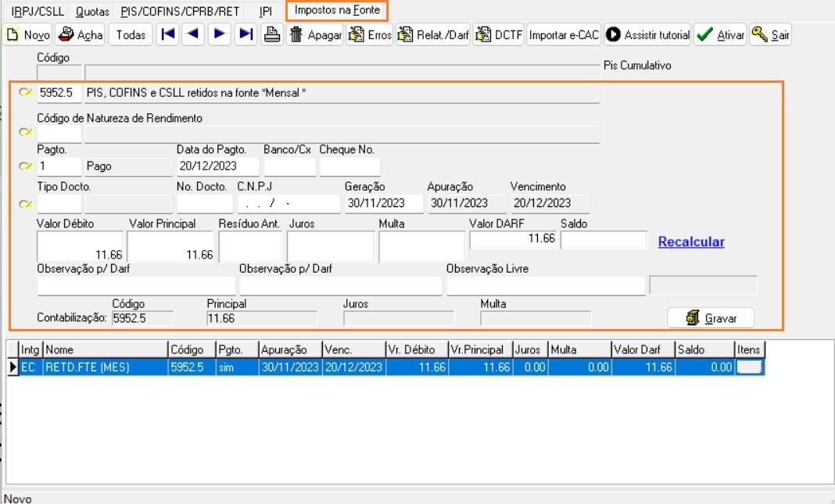Go to the next record

click(219, 34)
